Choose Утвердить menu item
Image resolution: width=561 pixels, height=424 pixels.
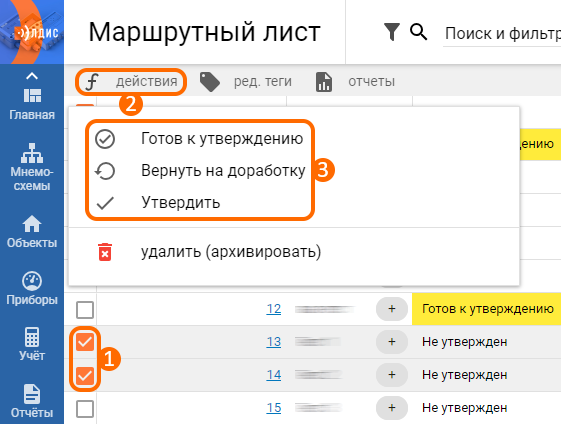point(181,203)
